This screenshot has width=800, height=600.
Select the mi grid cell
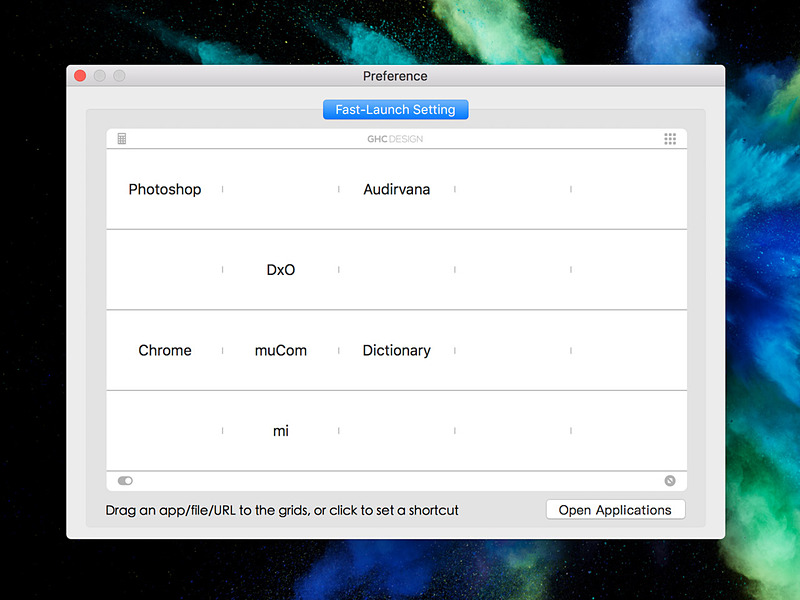(x=281, y=431)
